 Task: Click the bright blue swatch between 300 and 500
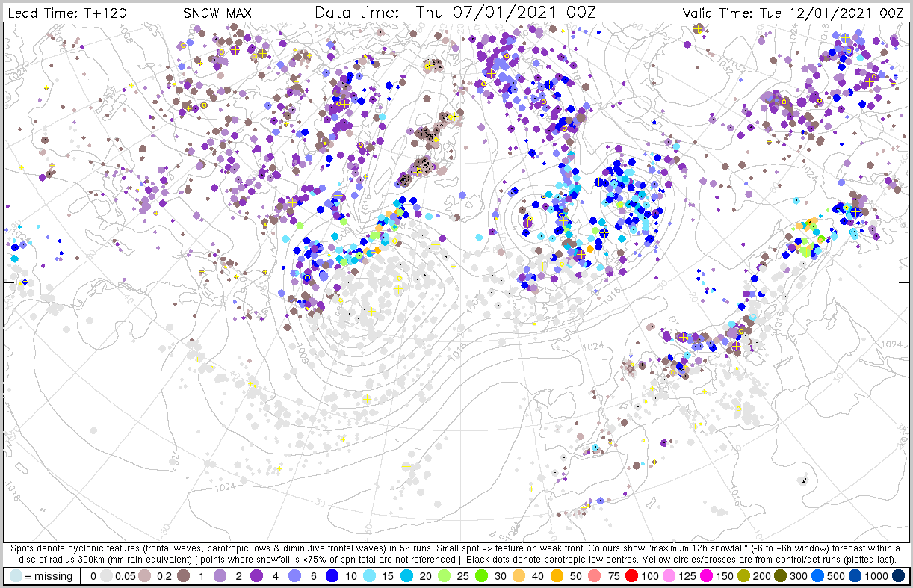pyautogui.click(x=818, y=576)
